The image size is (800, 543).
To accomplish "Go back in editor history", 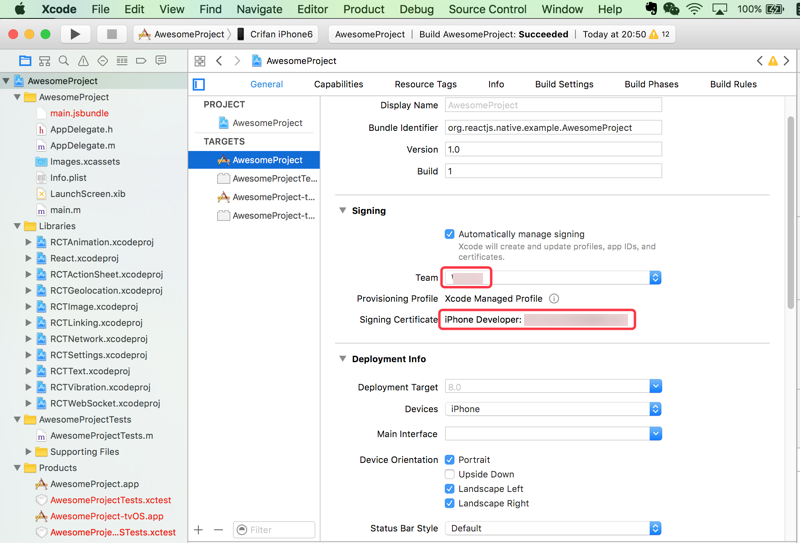I will tap(219, 61).
